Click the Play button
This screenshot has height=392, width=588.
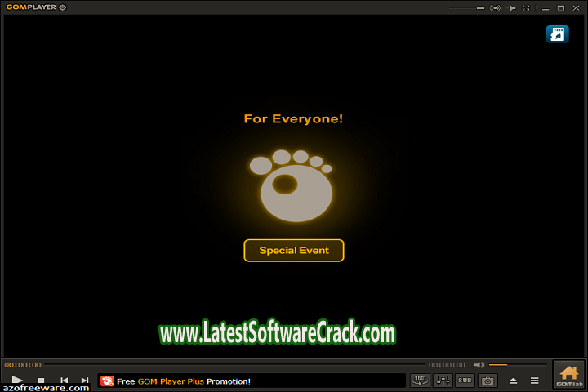coord(17,381)
